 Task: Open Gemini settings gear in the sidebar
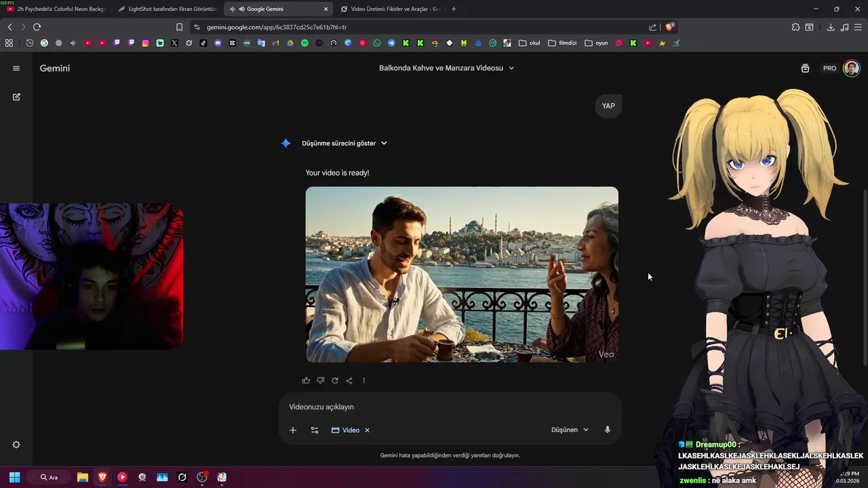pos(16,445)
